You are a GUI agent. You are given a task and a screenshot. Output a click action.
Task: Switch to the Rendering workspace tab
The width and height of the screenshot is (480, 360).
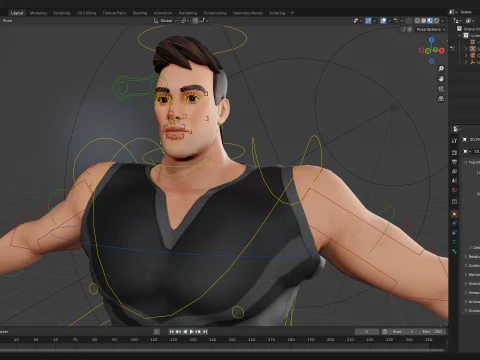pos(188,13)
